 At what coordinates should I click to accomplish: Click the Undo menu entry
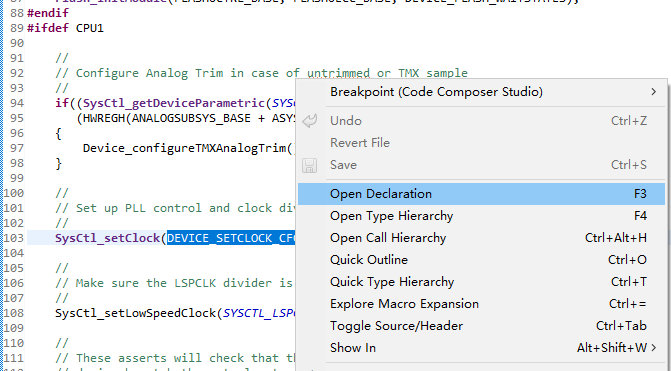pos(481,121)
